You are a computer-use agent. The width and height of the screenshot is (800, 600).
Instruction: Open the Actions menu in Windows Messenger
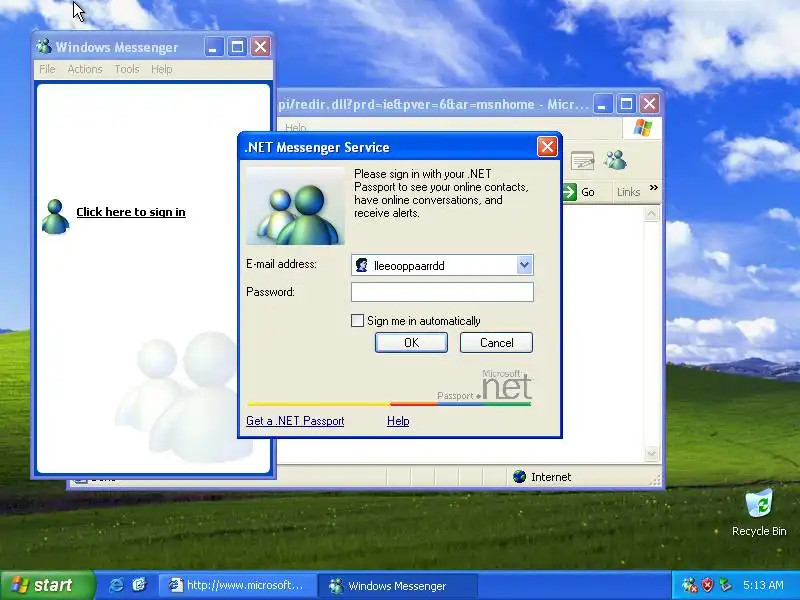click(x=85, y=69)
